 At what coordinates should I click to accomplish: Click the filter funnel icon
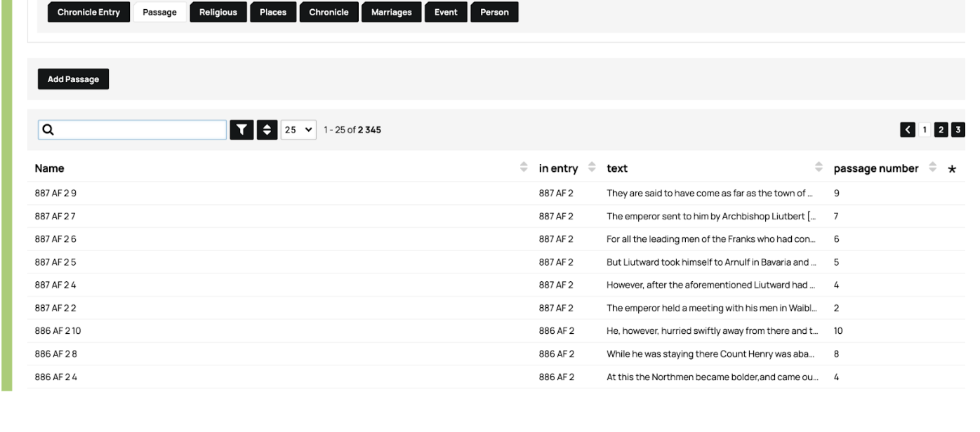(x=241, y=130)
